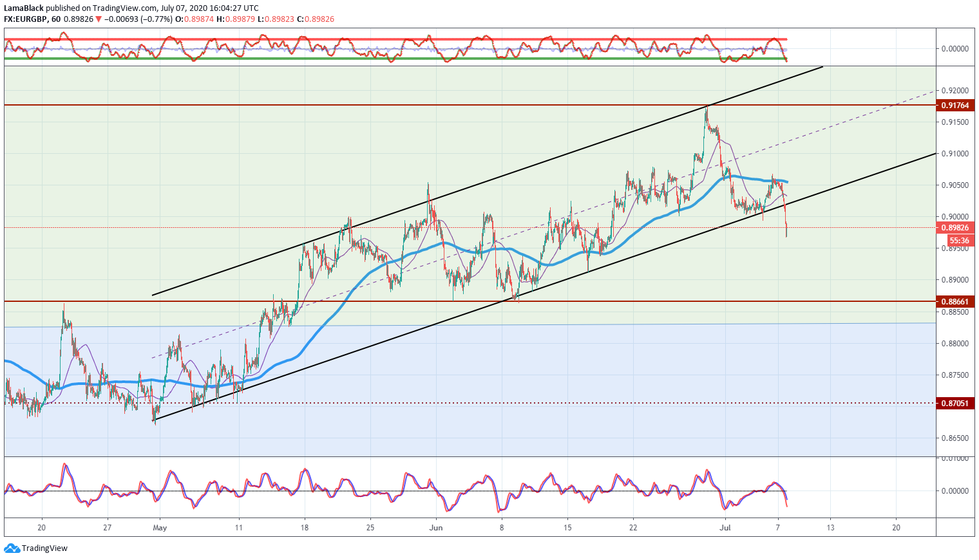979x560 pixels.
Task: Click the LamaBlack author name in header
Action: coord(24,8)
